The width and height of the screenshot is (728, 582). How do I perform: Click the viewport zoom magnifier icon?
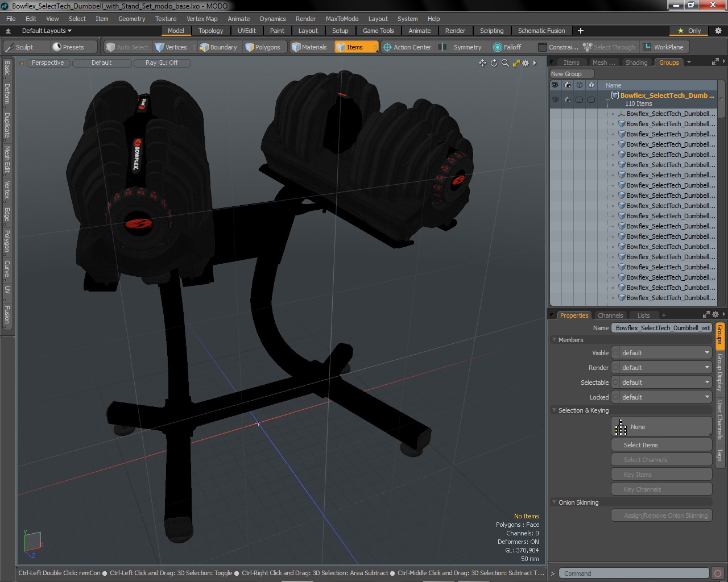pyautogui.click(x=505, y=63)
